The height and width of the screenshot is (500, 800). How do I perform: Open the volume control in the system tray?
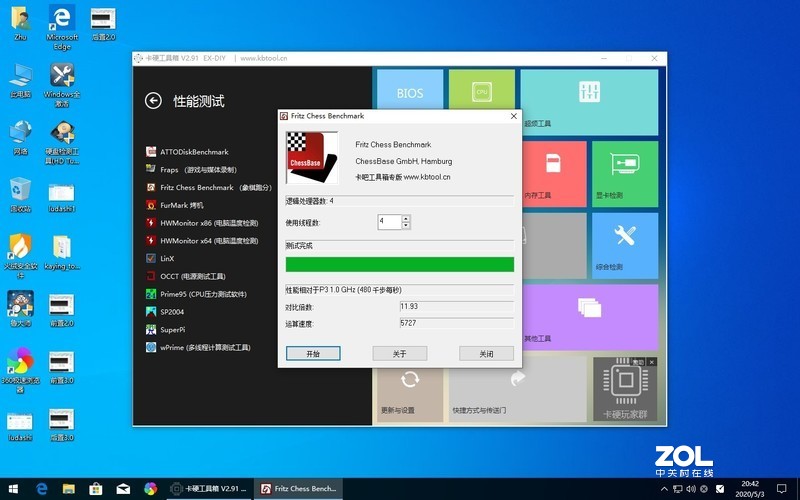pyautogui.click(x=692, y=489)
